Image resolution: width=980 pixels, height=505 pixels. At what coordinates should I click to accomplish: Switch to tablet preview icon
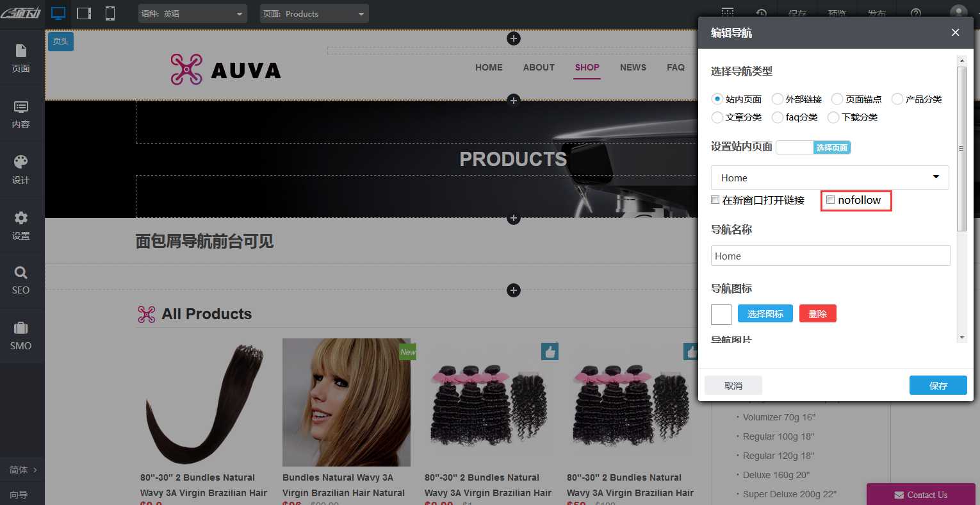click(84, 13)
